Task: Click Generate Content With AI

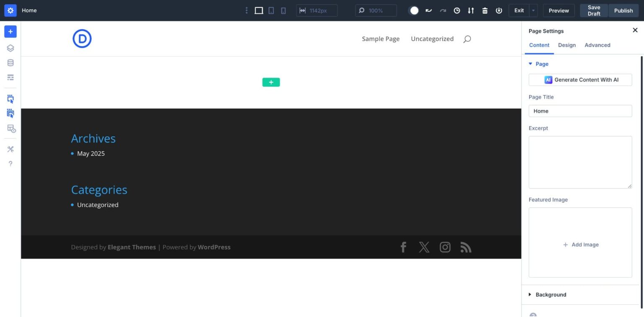Action: (580, 80)
